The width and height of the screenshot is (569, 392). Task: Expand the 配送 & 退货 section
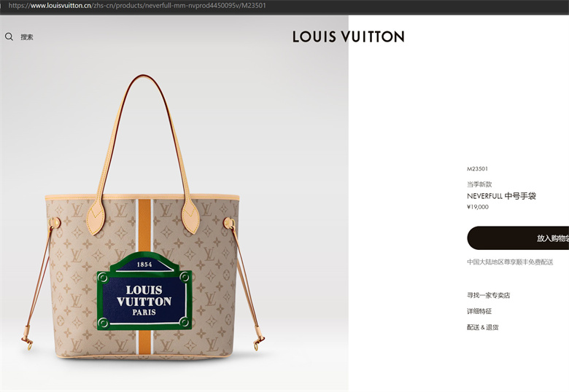click(483, 327)
